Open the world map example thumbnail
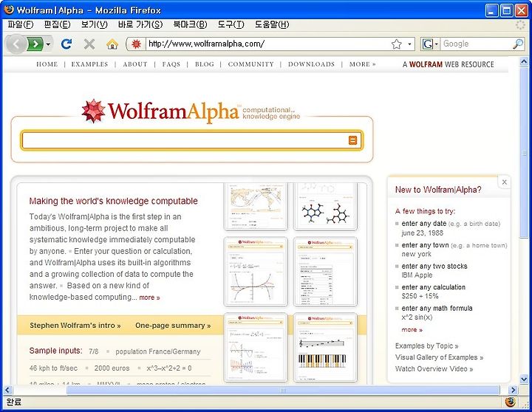This screenshot has width=532, height=412. (256, 206)
